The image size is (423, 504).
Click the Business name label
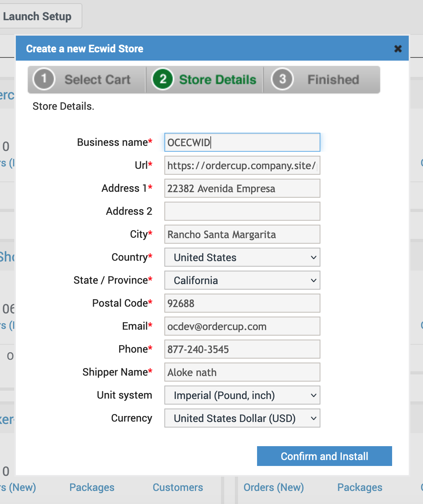pos(114,142)
